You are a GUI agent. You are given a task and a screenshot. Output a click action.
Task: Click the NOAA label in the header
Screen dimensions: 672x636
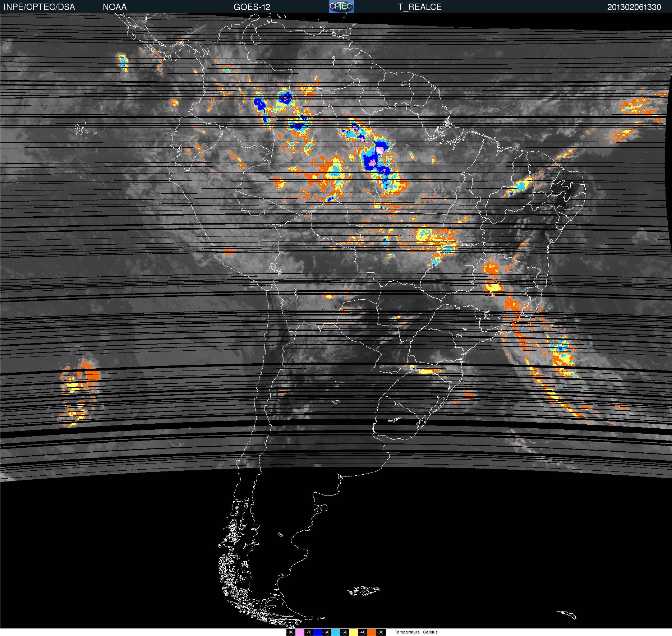tap(115, 7)
